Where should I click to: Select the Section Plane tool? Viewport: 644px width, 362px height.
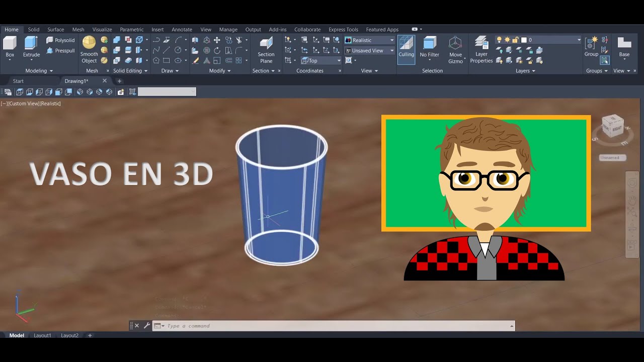pyautogui.click(x=266, y=49)
